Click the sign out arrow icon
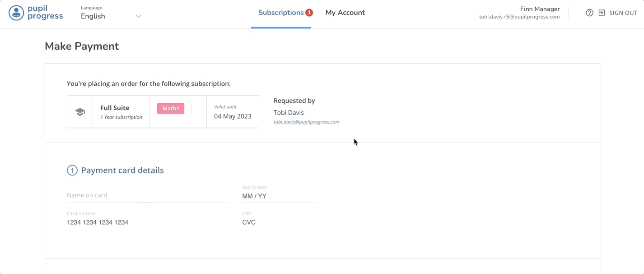The image size is (644, 274). coord(602,13)
